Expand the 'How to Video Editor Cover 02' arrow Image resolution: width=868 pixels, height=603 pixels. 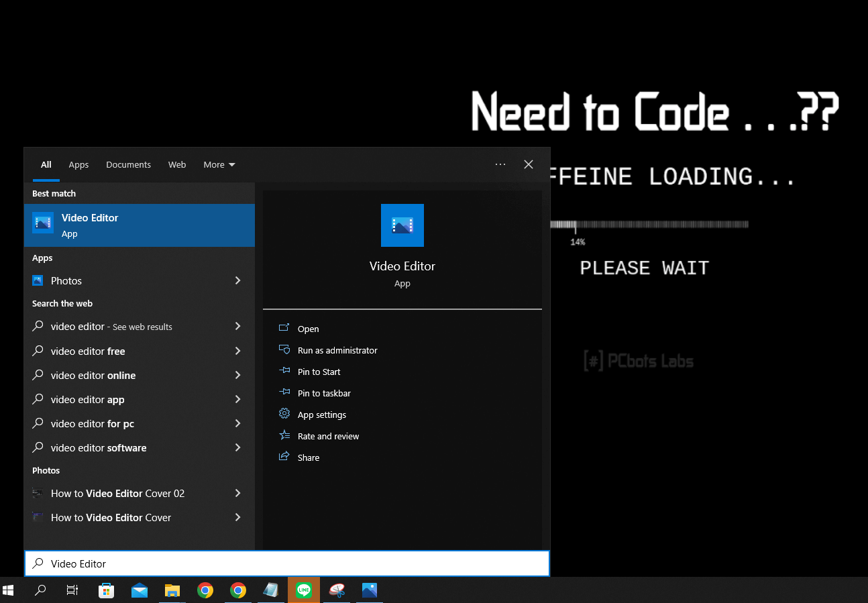pos(237,494)
